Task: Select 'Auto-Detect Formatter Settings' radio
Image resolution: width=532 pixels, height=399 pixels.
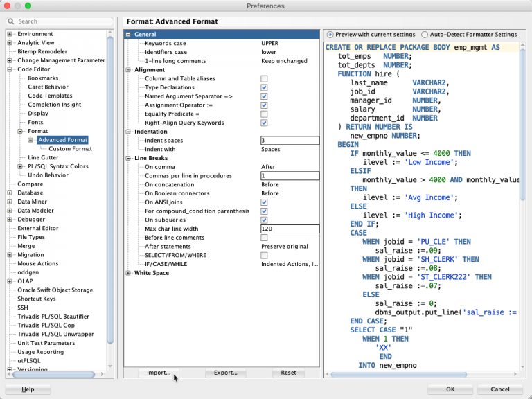Action: 425,35
